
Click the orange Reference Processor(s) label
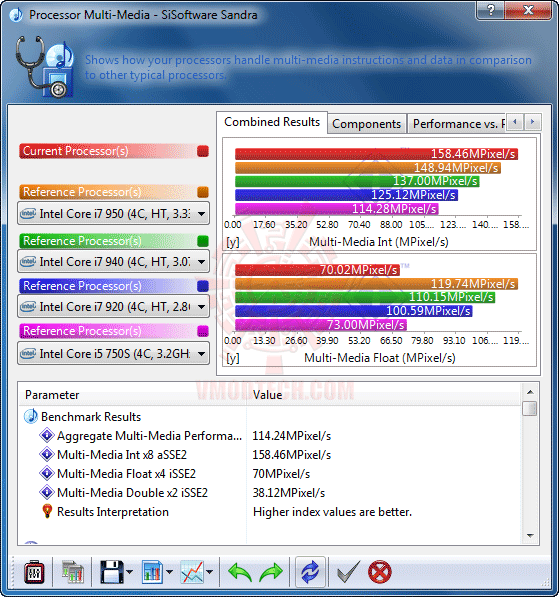82,192
